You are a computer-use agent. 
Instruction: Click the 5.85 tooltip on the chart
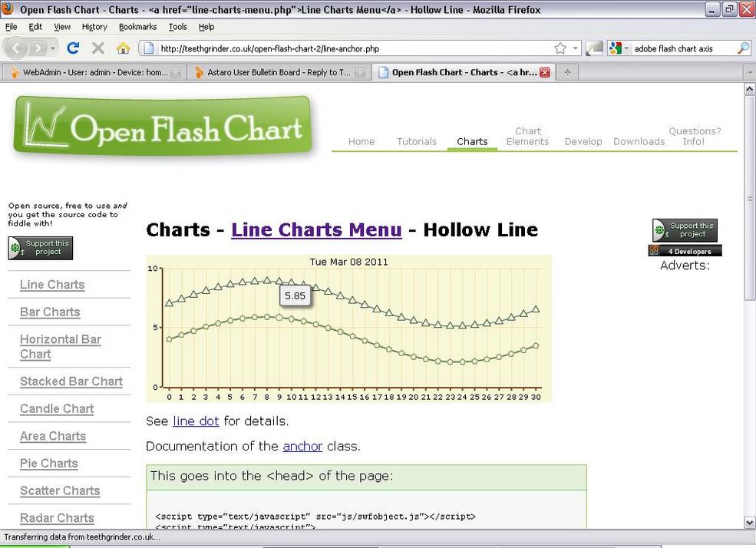(x=295, y=296)
